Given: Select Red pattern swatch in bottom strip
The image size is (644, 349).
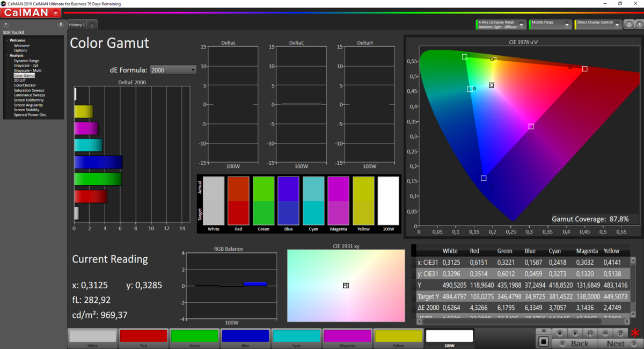Looking at the screenshot, I should pyautogui.click(x=143, y=338).
